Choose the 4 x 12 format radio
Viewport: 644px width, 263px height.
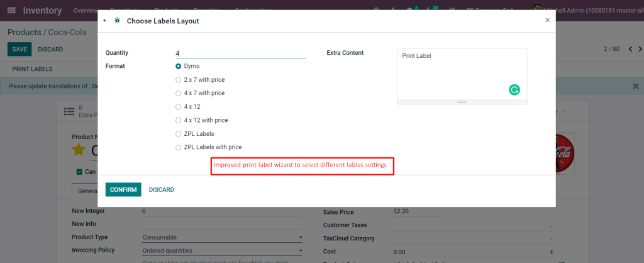178,107
